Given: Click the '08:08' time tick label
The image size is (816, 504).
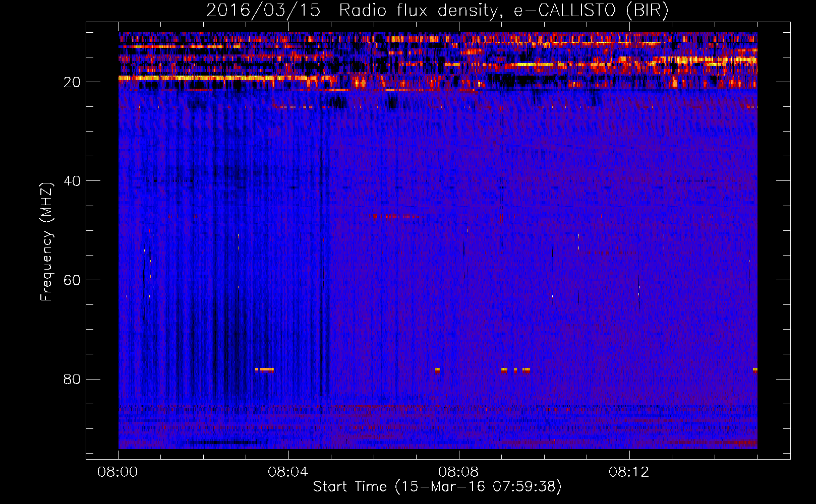Looking at the screenshot, I should click(458, 472).
